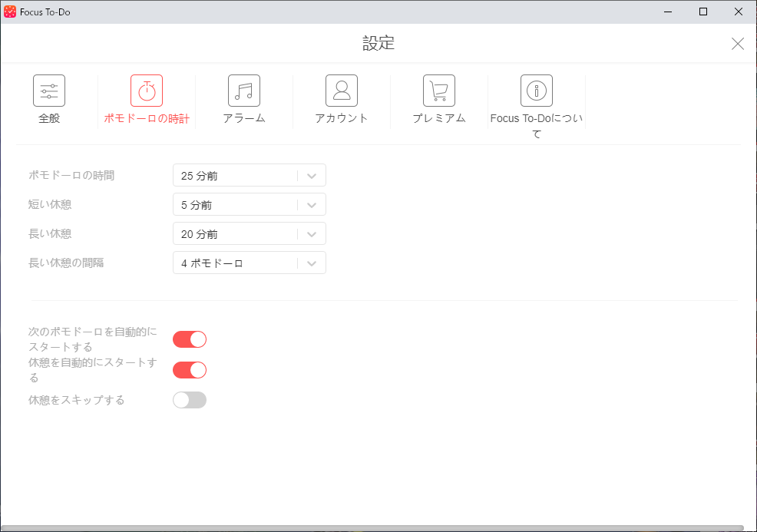
Task: Click the 次のポモドーロを自動的にスタートする label
Action: (93, 339)
